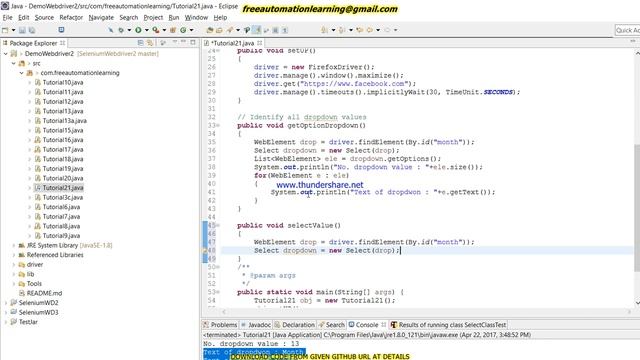Screen dimensions: 640x360
Task: Click Link with Editor icon
Action: coord(150,43)
